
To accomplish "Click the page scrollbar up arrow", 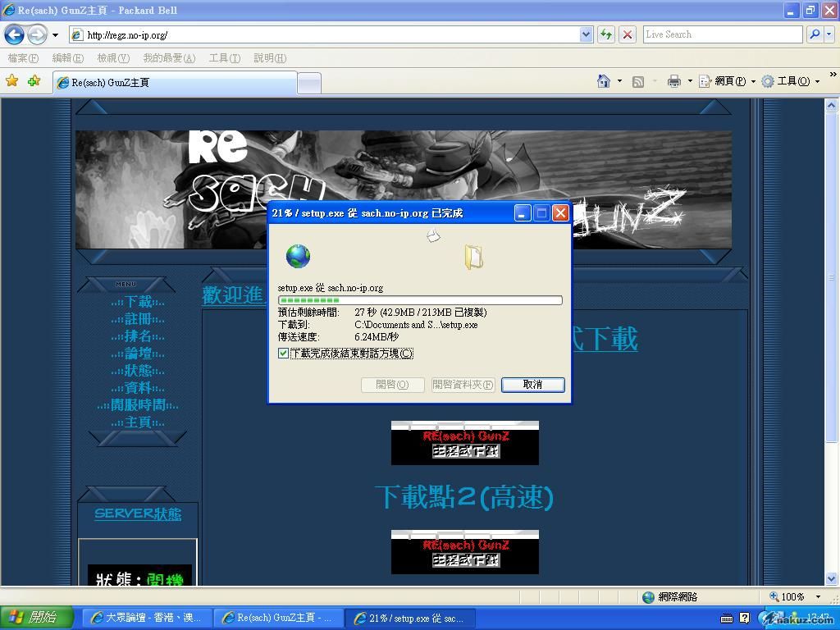I will (831, 106).
